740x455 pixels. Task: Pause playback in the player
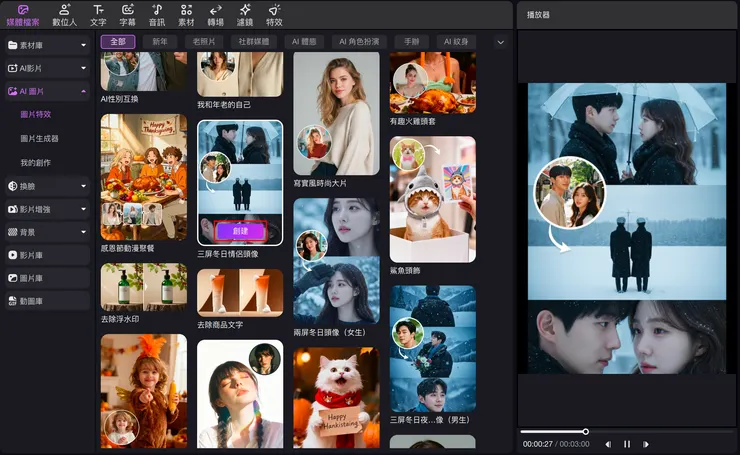(627, 444)
